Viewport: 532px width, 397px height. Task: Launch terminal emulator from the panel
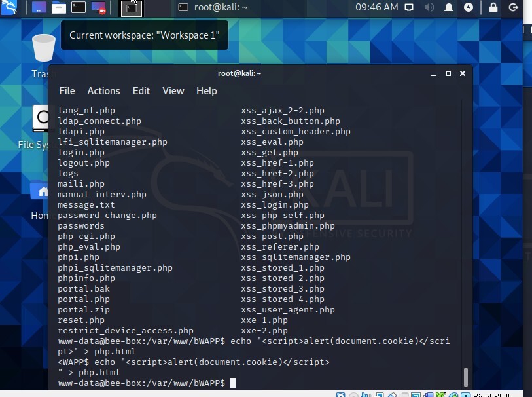pyautogui.click(x=79, y=7)
